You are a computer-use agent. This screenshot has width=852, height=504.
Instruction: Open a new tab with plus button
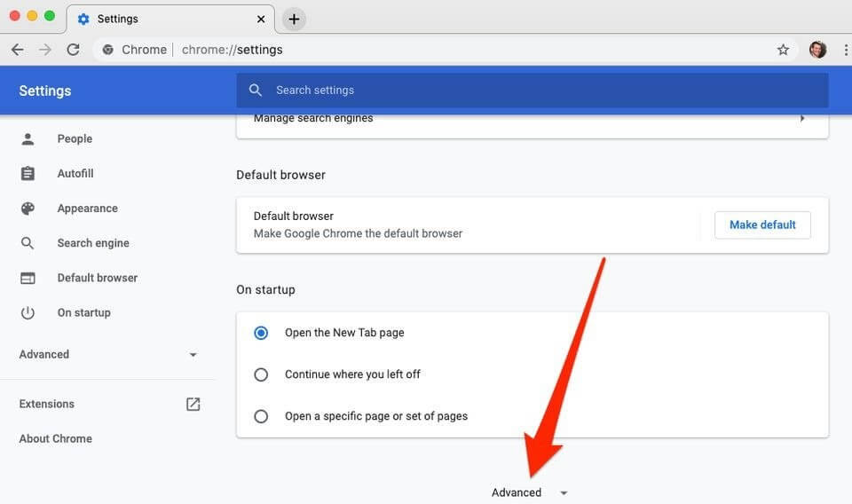[294, 19]
